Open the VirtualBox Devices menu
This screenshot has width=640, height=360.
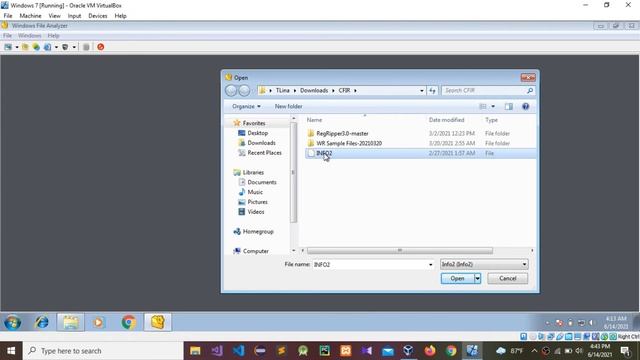[x=98, y=16]
